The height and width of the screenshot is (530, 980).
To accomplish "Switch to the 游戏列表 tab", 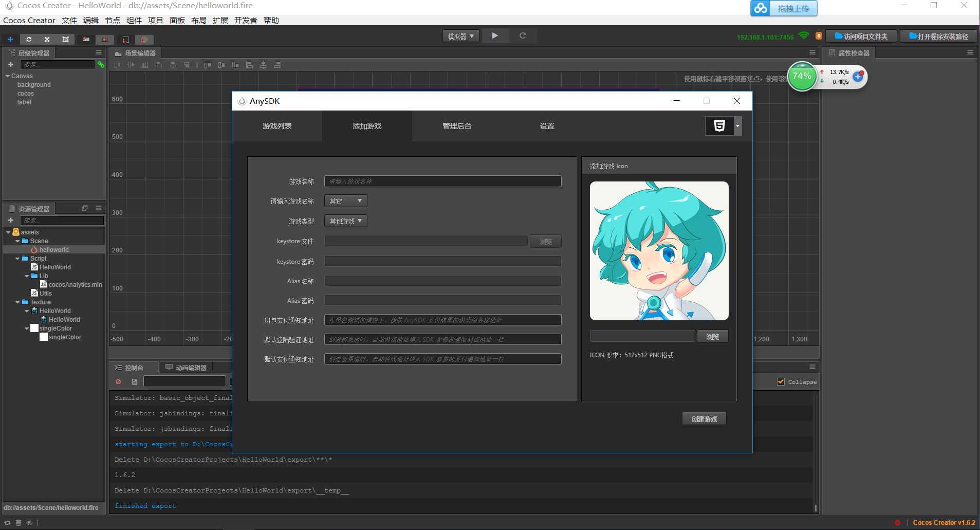I will (x=277, y=126).
